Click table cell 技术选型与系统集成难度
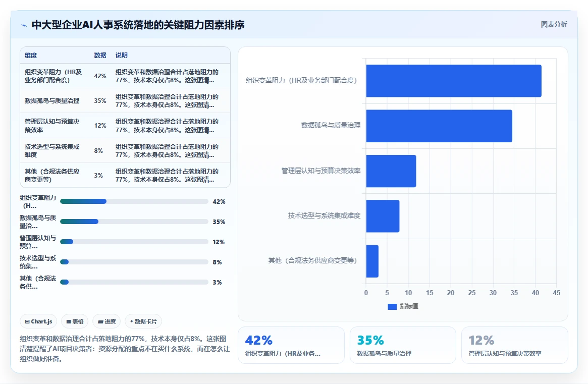 [x=55, y=150]
